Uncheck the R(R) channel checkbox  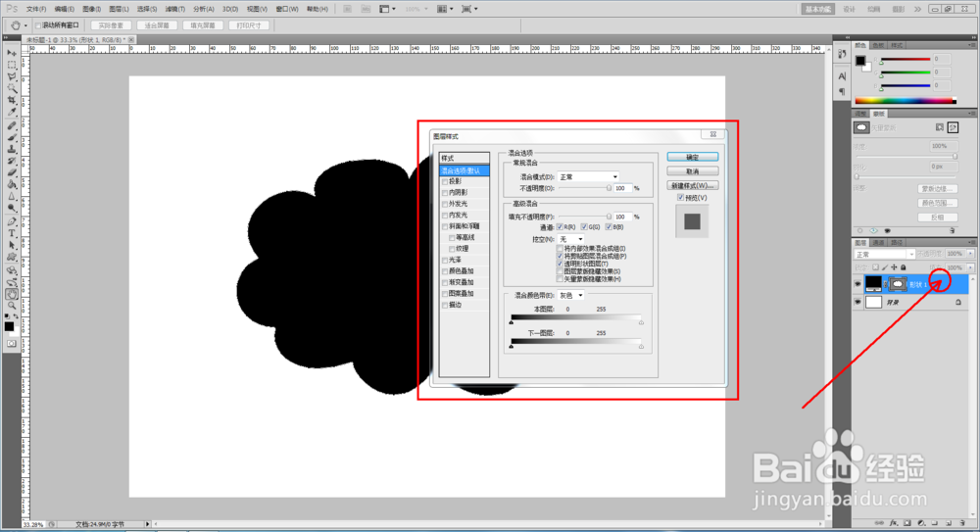click(x=560, y=227)
